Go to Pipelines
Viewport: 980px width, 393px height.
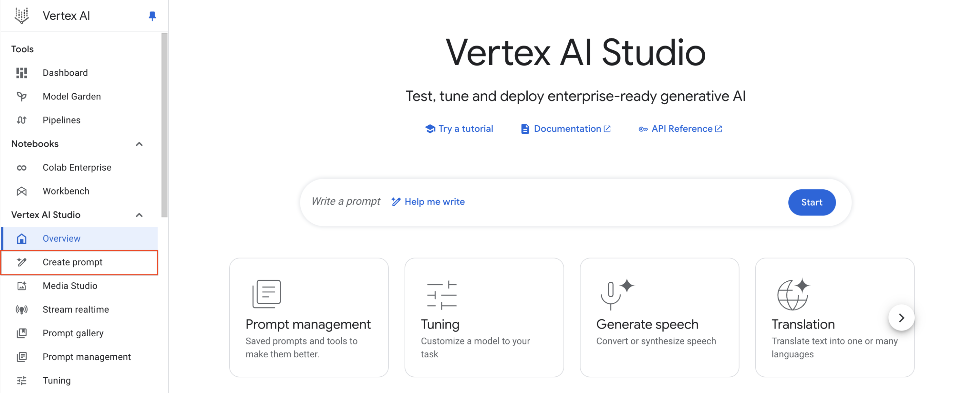click(79, 120)
